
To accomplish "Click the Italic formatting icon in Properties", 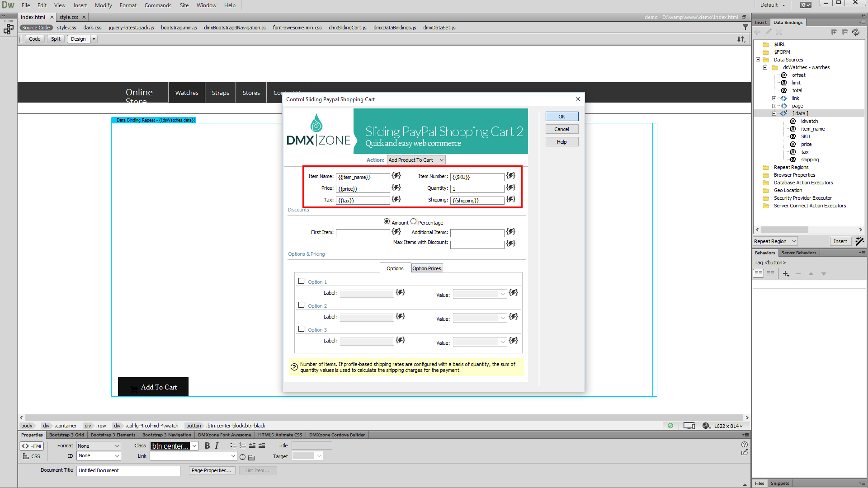I will (217, 446).
